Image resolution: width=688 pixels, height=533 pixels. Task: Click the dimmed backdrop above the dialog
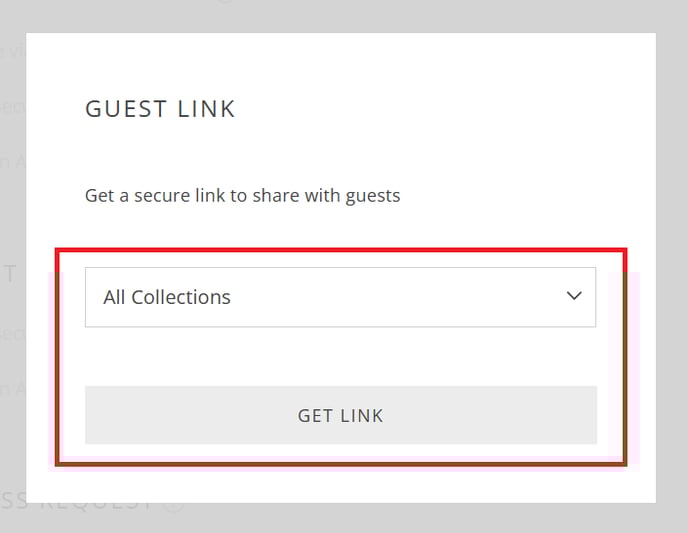tap(340, 15)
